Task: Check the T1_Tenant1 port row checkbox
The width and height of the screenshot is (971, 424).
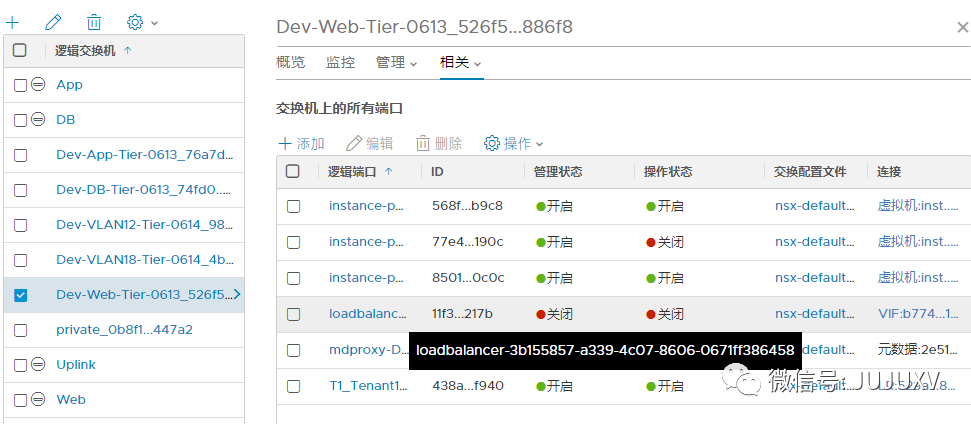Action: (294, 386)
